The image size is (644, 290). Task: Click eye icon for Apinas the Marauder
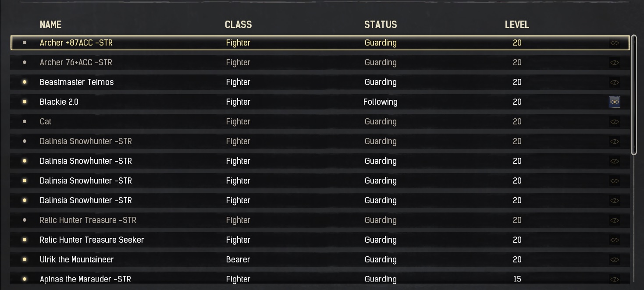click(x=615, y=279)
